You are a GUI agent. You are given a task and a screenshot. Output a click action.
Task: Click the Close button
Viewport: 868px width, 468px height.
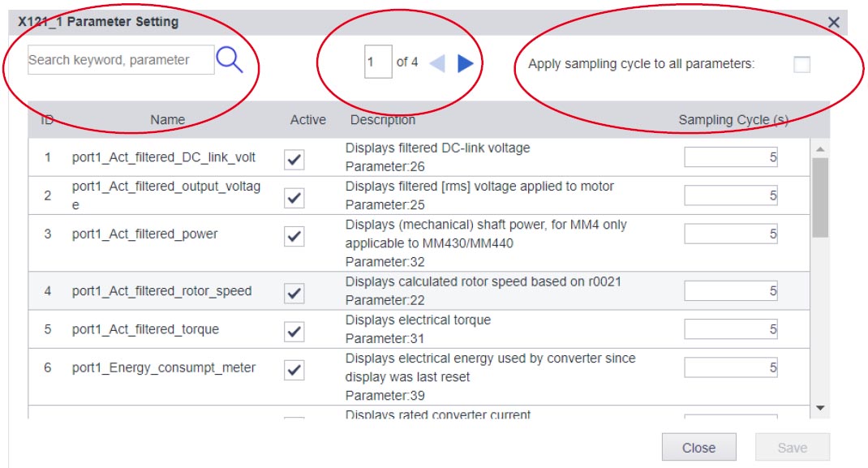click(x=698, y=447)
